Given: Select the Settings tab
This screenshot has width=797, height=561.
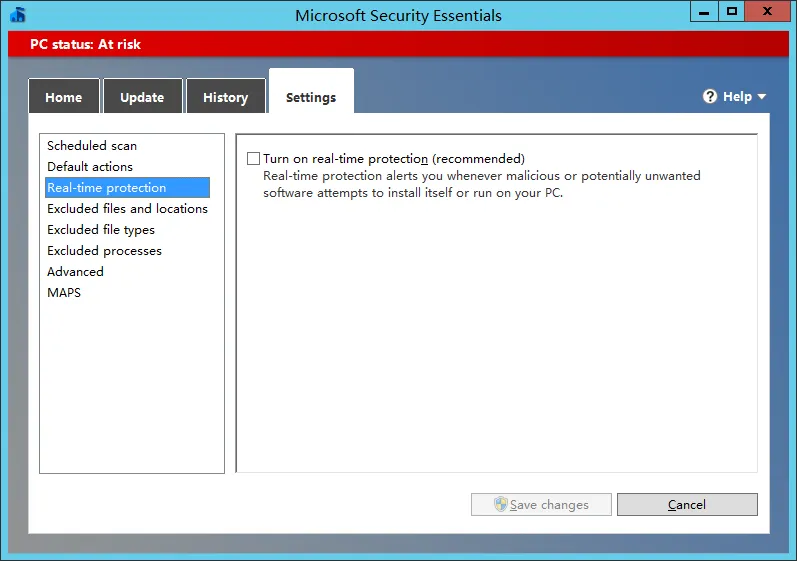Looking at the screenshot, I should pos(311,92).
